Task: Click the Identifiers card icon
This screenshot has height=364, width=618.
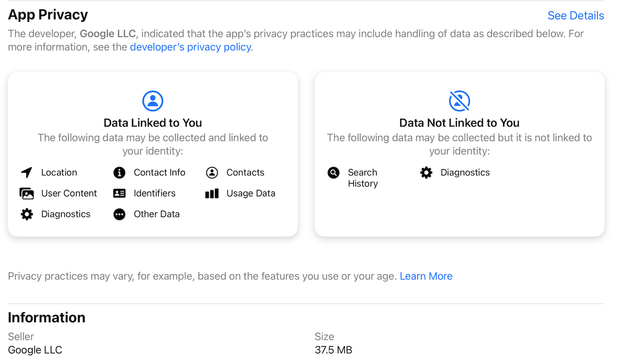Action: pos(119,193)
